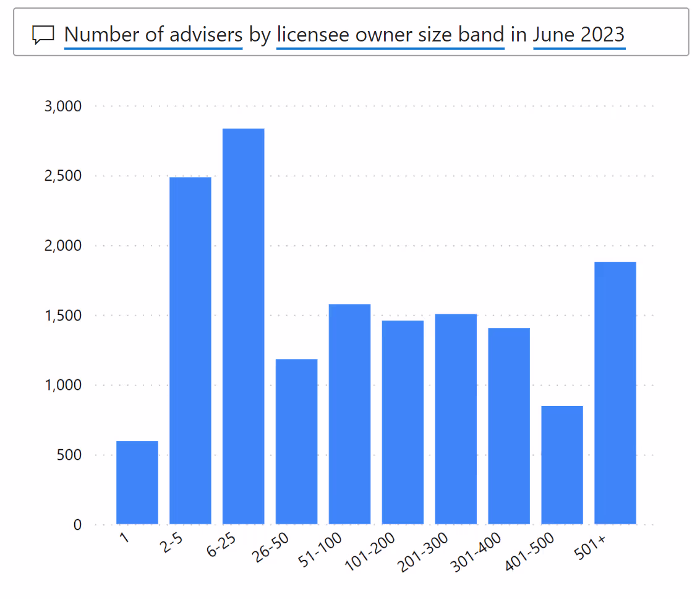Image resolution: width=700 pixels, height=599 pixels.
Task: Select the bar for size band 1
Action: point(137,483)
